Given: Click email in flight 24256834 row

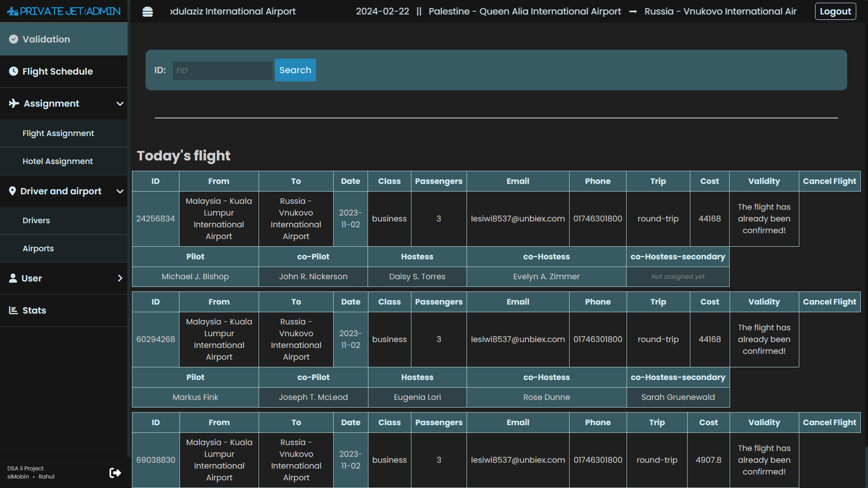Looking at the screenshot, I should point(518,219).
